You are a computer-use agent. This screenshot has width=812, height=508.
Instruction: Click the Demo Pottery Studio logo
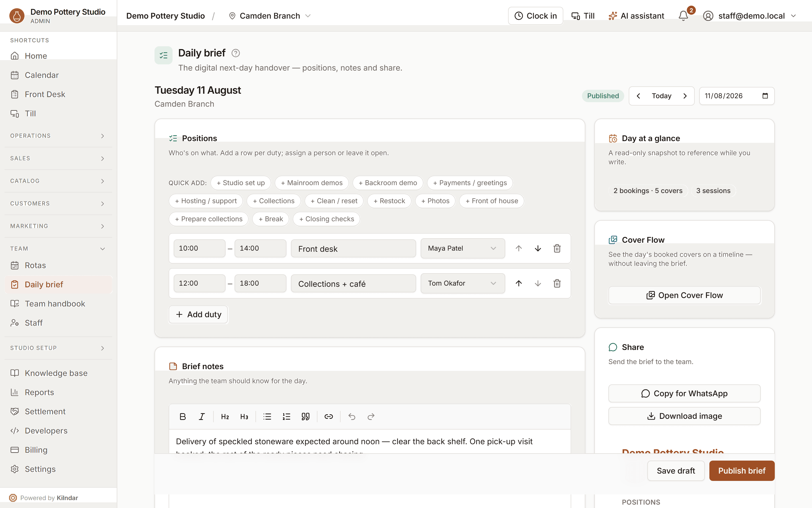(17, 16)
